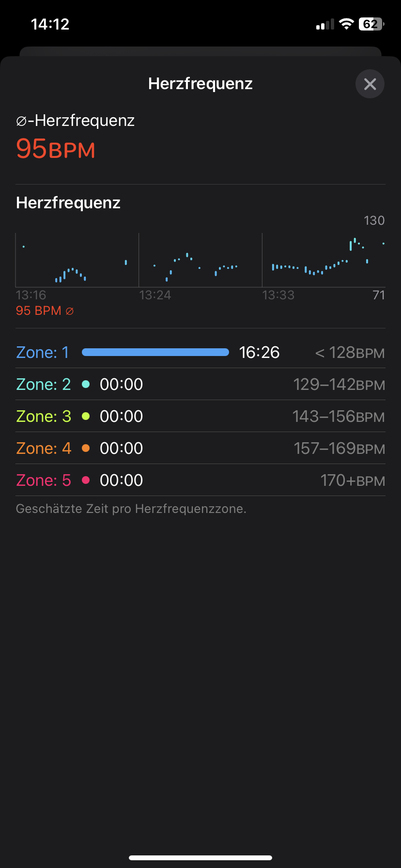Tap the 95 BPM average heart rate value
This screenshot has width=401, height=868.
tap(56, 148)
